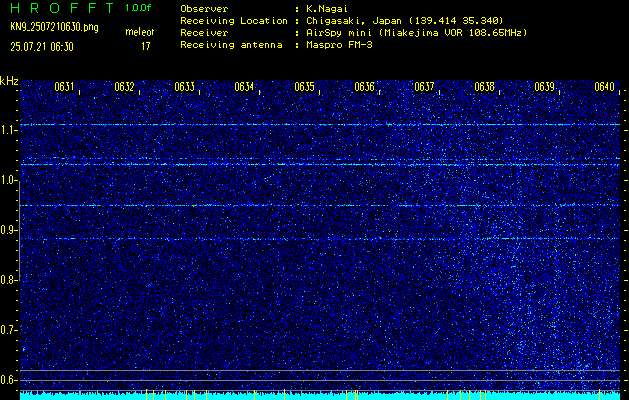The height and width of the screenshot is (400, 629).
Task: Click the timestamp 25.07.21 06:30
Action: click(x=42, y=47)
